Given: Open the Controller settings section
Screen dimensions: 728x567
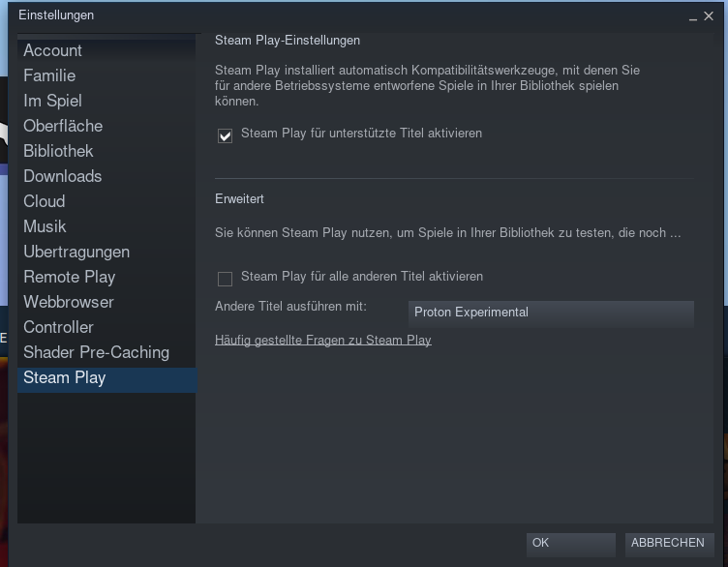Looking at the screenshot, I should (x=58, y=327).
